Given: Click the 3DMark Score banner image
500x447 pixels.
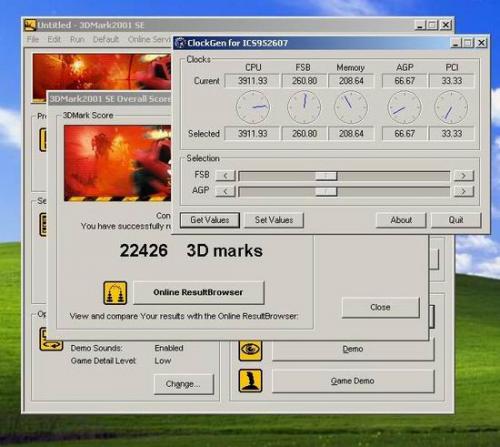Looking at the screenshot, I should tap(117, 163).
